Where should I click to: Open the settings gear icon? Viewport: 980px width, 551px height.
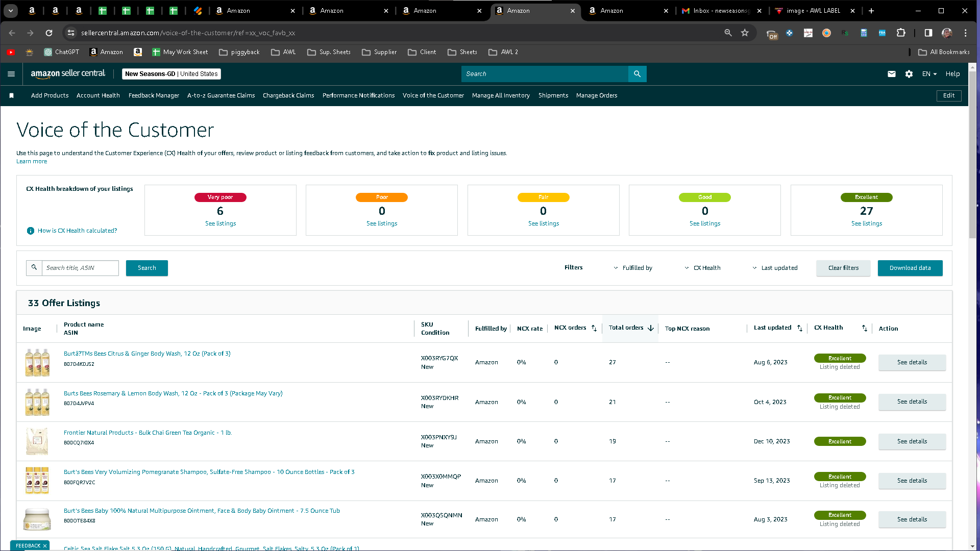point(909,74)
